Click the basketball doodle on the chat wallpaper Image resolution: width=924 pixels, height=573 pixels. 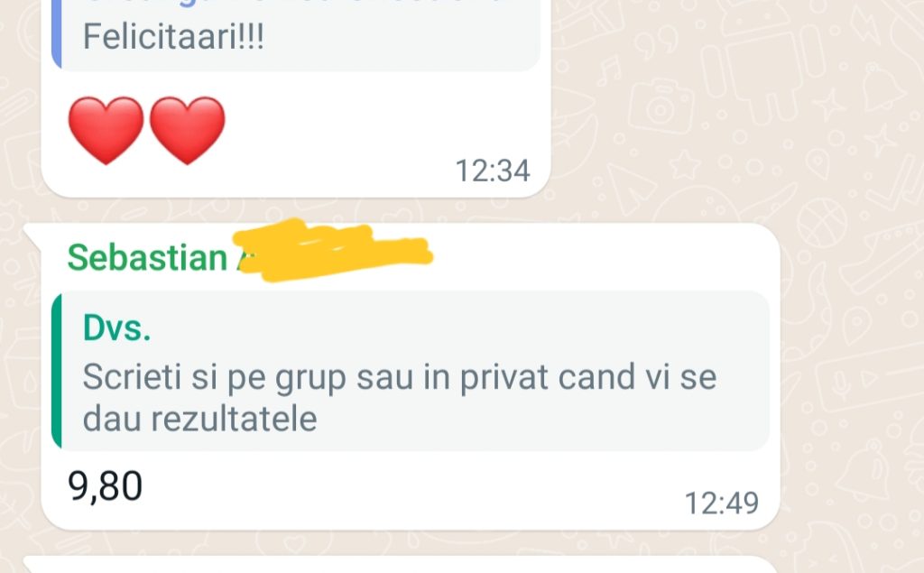pos(822,223)
